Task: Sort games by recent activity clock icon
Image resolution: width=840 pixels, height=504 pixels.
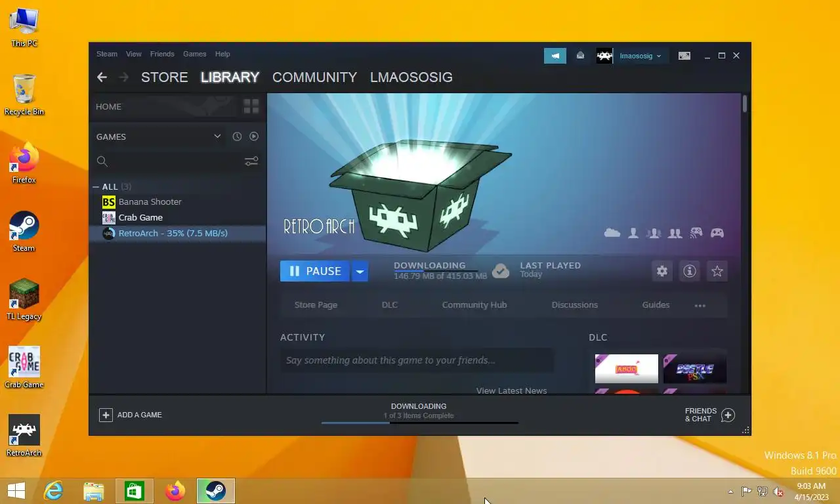Action: (237, 136)
